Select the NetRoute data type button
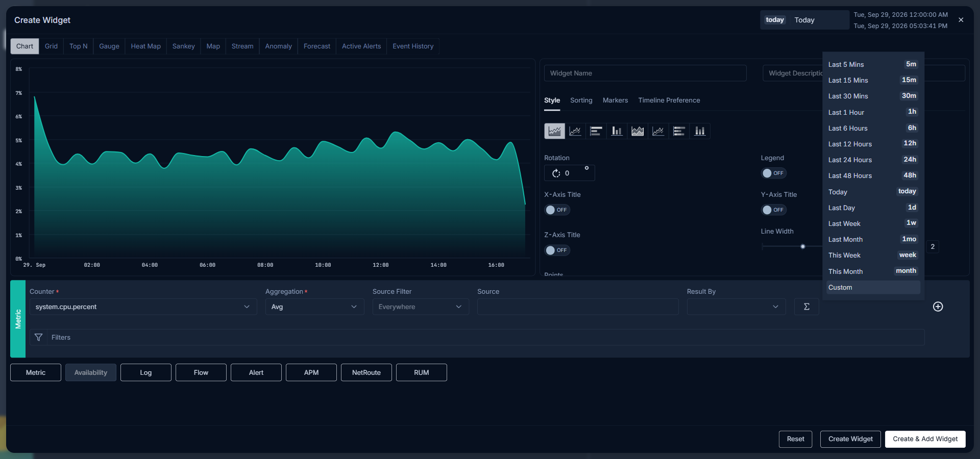This screenshot has width=980, height=459. 366,372
